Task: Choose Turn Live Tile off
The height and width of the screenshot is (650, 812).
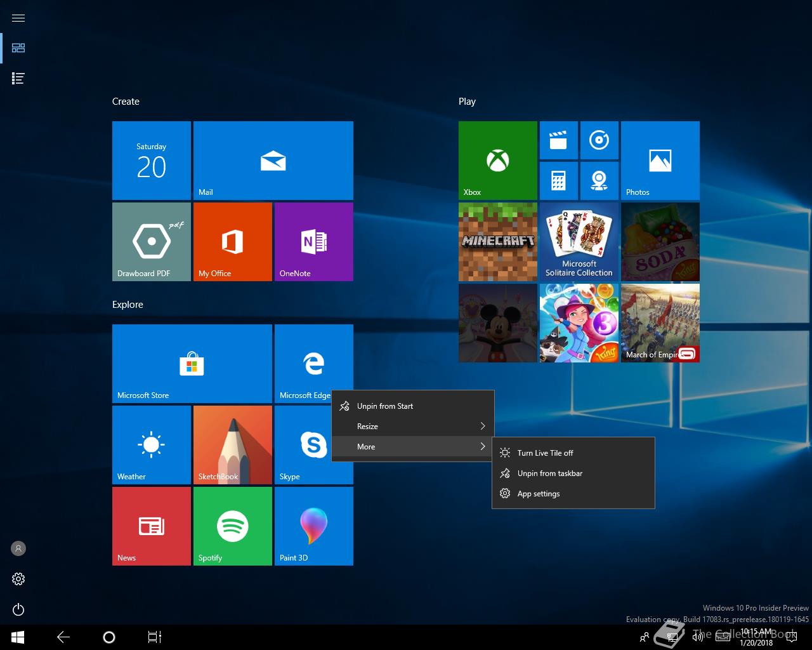Action: pyautogui.click(x=573, y=453)
